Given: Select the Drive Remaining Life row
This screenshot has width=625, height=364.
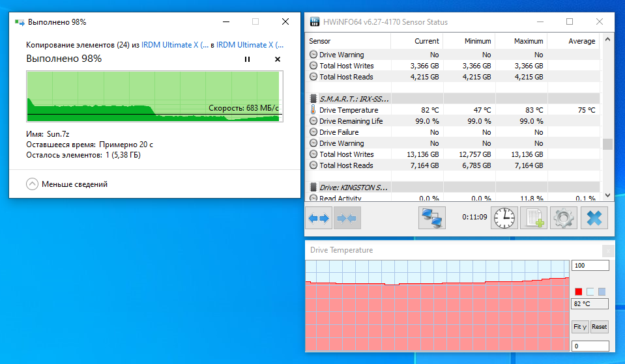Looking at the screenshot, I should (x=453, y=121).
